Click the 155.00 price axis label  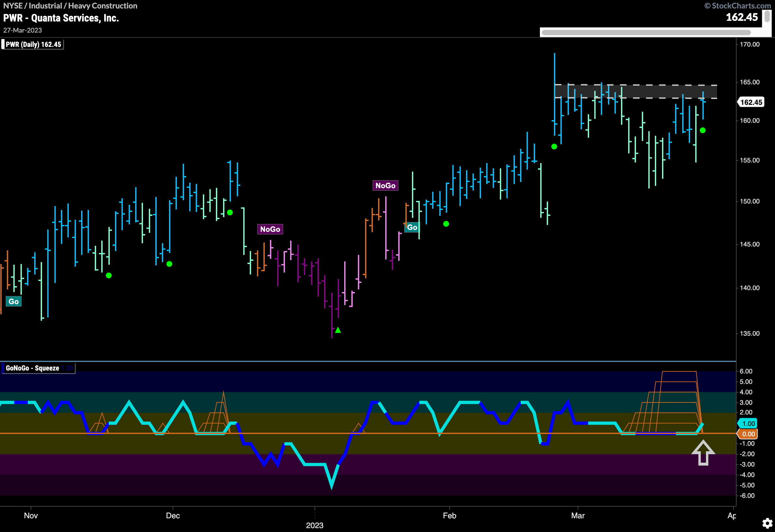(750, 160)
